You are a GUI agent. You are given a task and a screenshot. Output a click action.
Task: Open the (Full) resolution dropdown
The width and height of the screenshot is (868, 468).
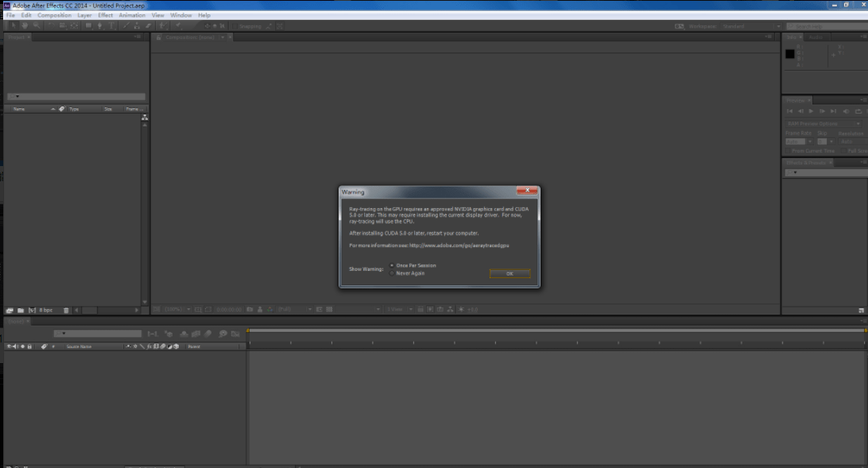tap(294, 309)
